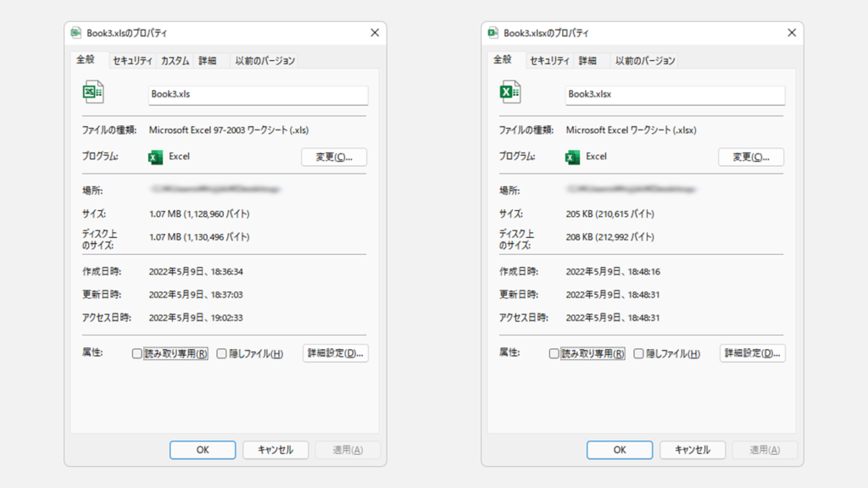
Task: Toggle 読み取り専用 checkbox for Book3.xlsx
Action: (554, 354)
